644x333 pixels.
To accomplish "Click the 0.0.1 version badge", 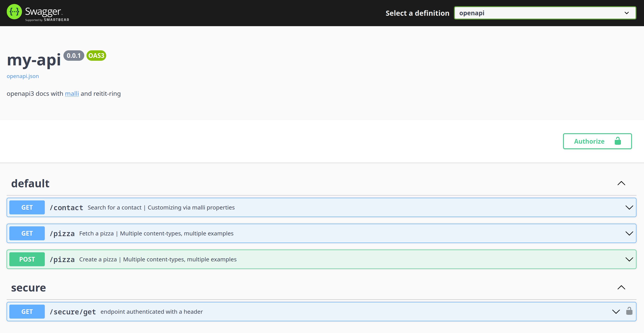I will click(73, 55).
